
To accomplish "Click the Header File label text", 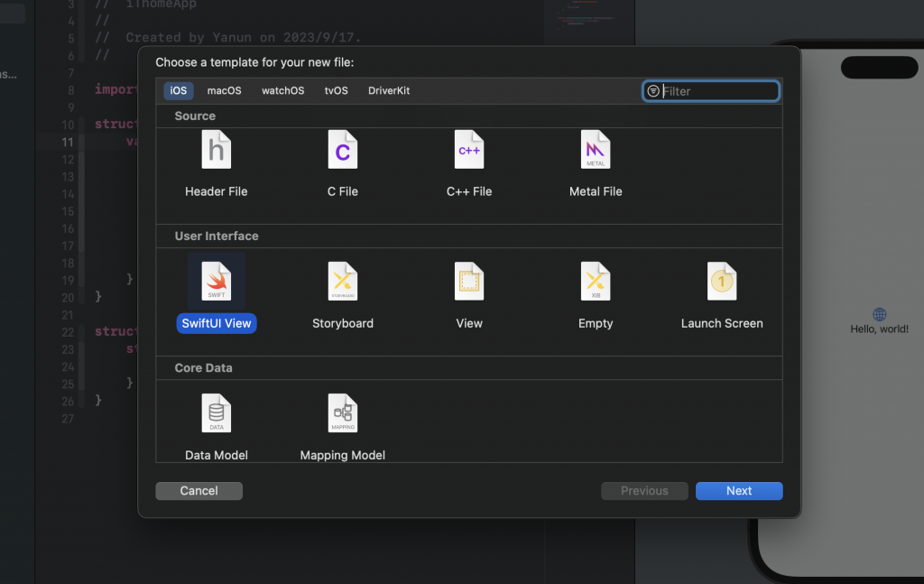I will coord(217,191).
